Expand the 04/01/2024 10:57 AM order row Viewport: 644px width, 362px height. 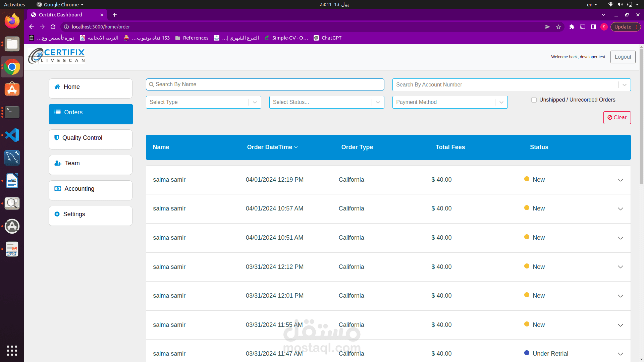[621, 209]
